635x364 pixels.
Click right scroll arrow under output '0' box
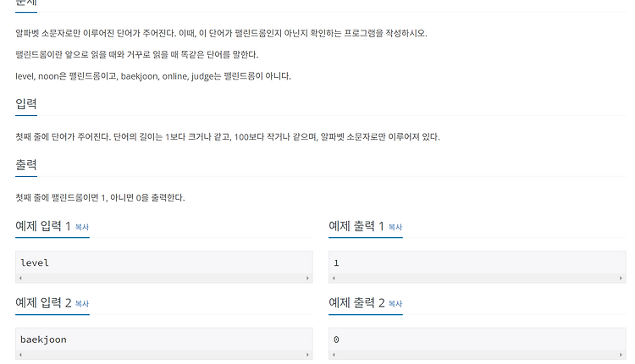tap(621, 355)
